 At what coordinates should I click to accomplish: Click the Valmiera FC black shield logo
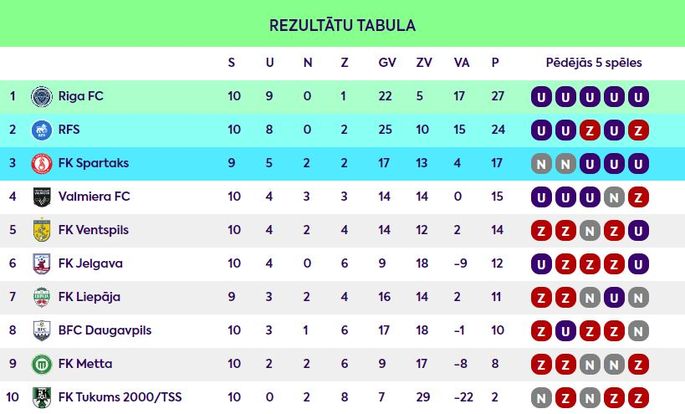tap(42, 197)
